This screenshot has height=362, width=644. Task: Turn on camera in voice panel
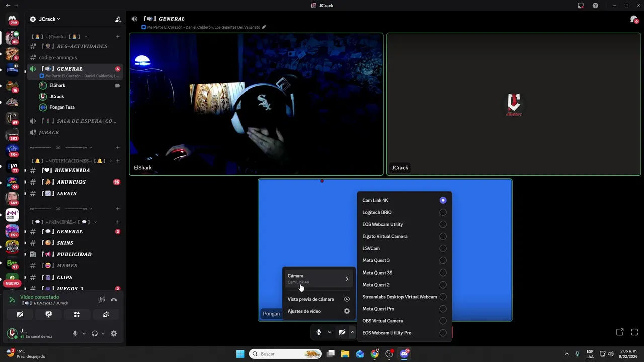pos(20,314)
